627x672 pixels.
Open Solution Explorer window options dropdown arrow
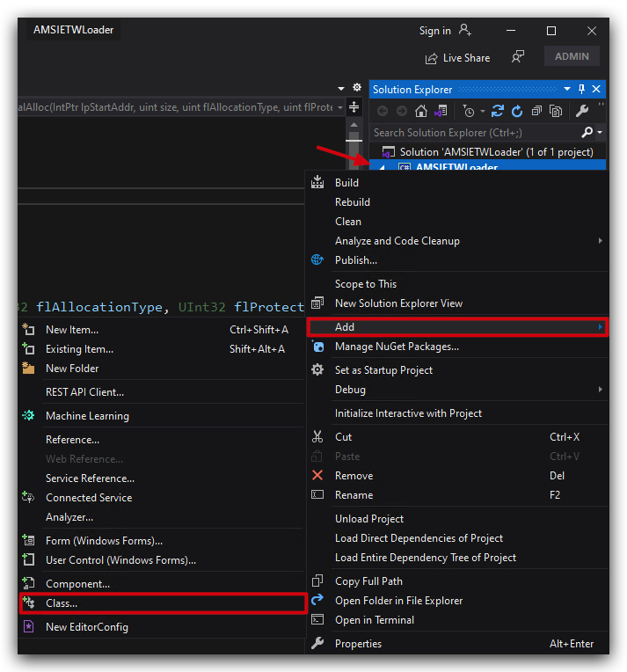coord(567,89)
